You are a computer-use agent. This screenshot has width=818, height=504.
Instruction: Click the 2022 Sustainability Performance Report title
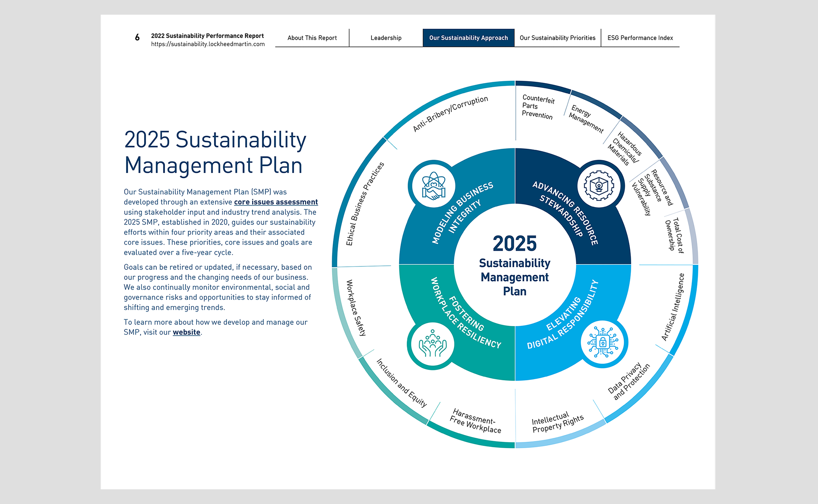(x=207, y=36)
